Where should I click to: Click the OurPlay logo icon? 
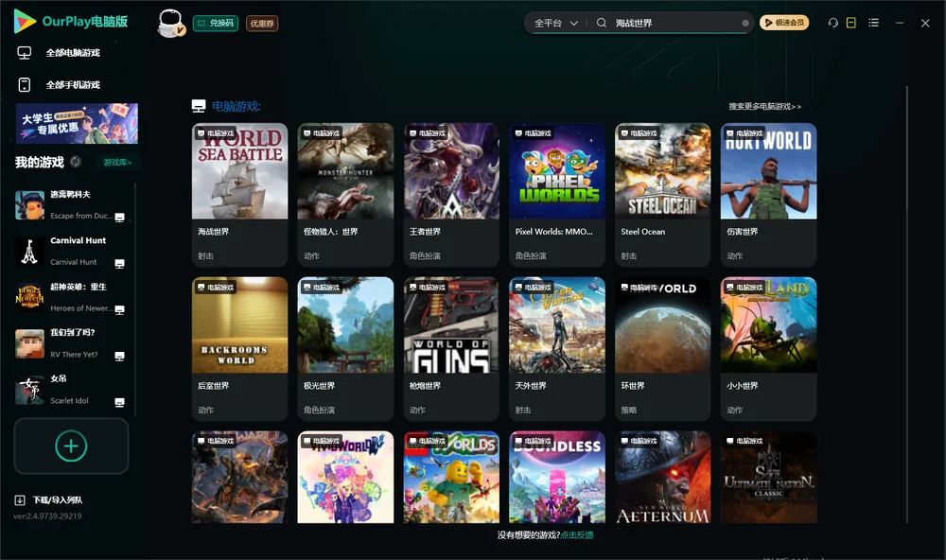(25, 21)
